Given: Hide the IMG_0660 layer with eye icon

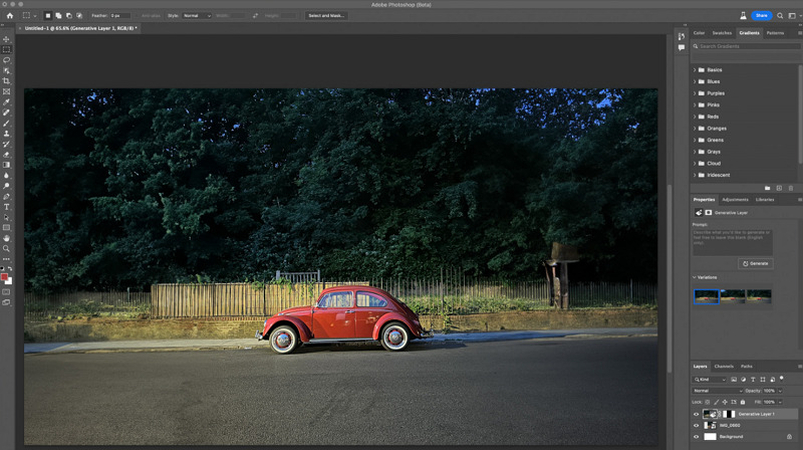Looking at the screenshot, I should (x=696, y=425).
